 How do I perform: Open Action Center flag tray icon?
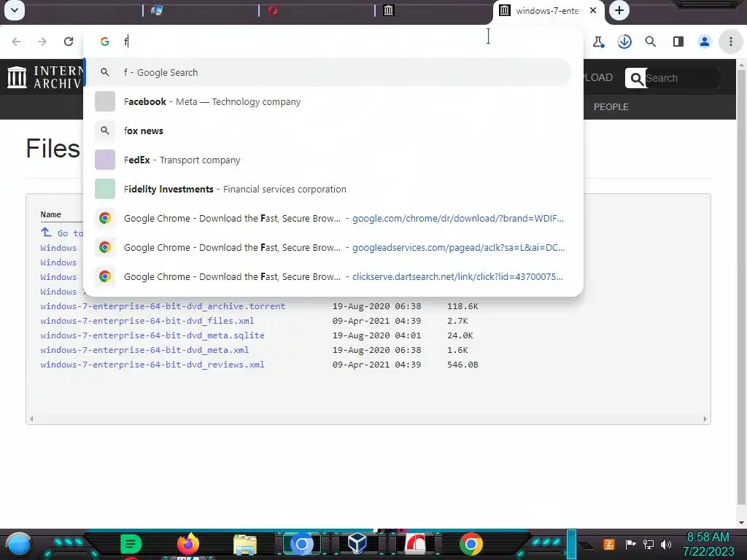[630, 544]
